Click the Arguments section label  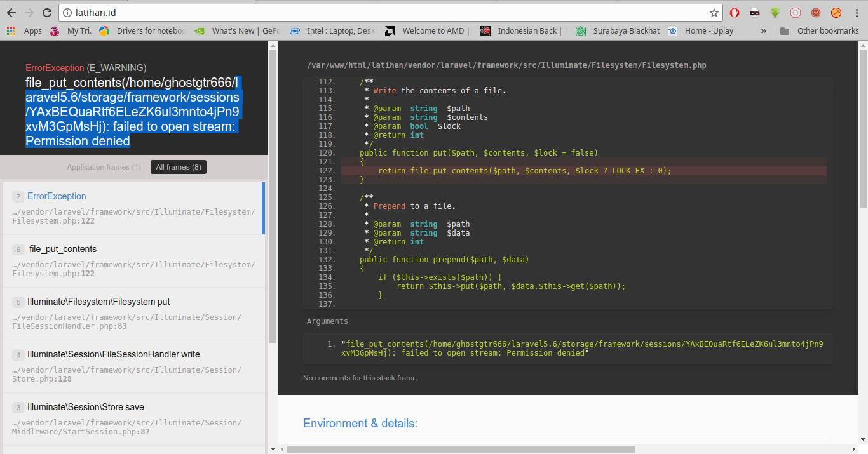pyautogui.click(x=327, y=321)
